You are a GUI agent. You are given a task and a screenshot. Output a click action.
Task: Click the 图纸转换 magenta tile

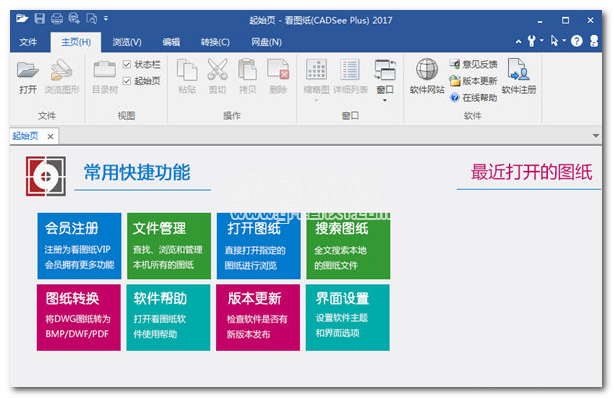(79, 317)
